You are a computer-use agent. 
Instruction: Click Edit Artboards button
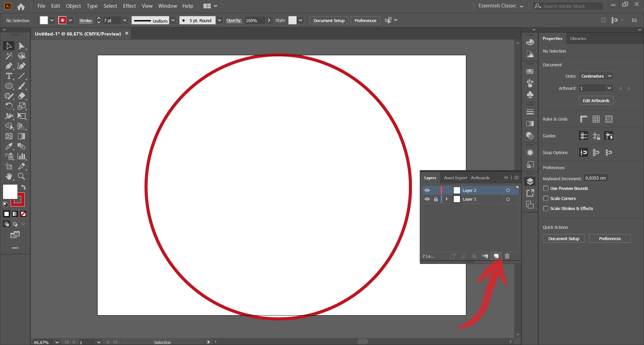[x=596, y=100]
